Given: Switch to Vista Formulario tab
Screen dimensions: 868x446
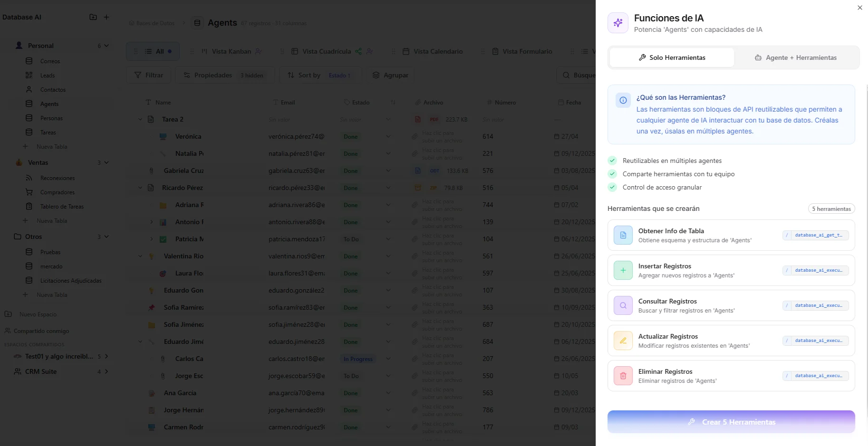Looking at the screenshot, I should (522, 51).
